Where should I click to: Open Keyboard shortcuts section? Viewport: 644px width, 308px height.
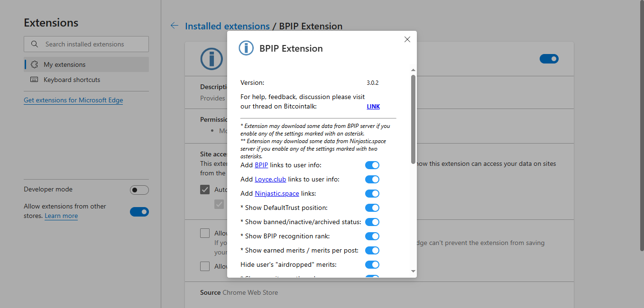86,80
